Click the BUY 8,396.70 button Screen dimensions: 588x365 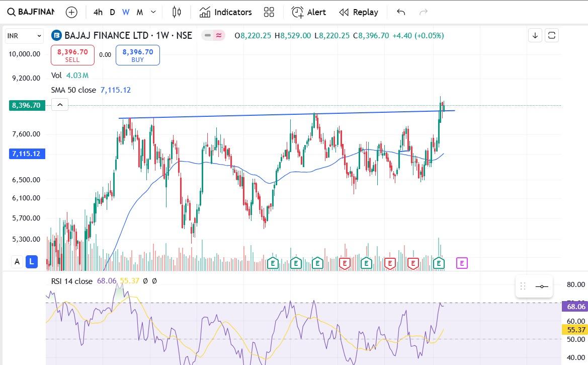pos(138,55)
